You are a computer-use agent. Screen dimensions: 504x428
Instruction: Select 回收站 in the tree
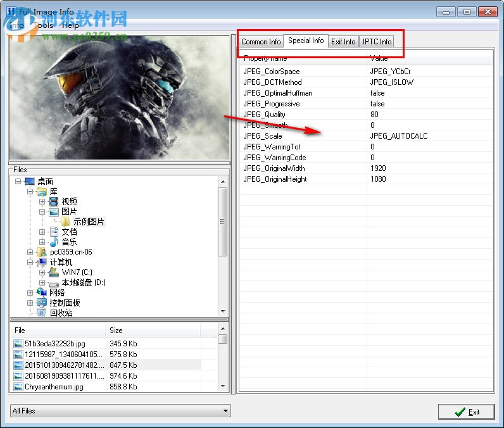[61, 313]
